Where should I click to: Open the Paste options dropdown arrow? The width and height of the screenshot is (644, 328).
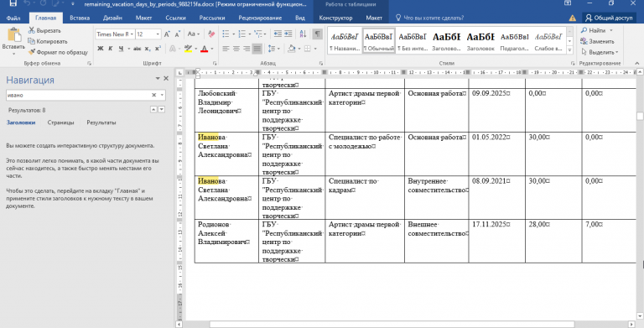pos(13,54)
